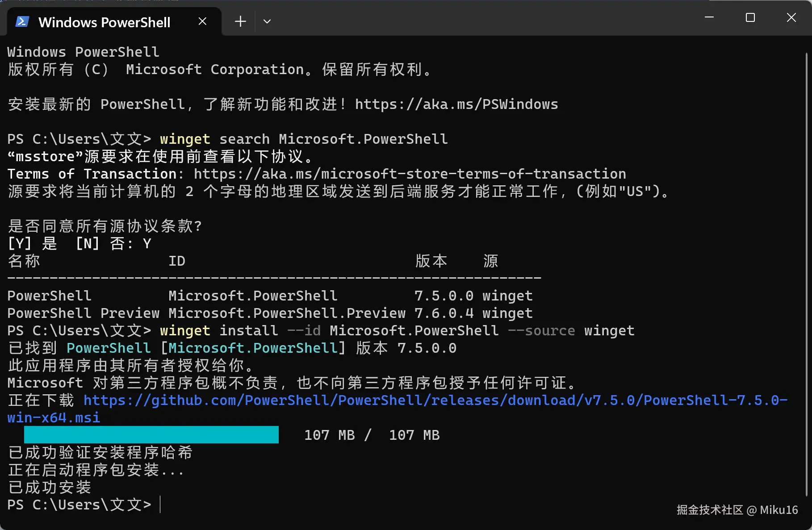Click the 已成功安装 status line
Screen dimensions: 812x530
(50, 488)
